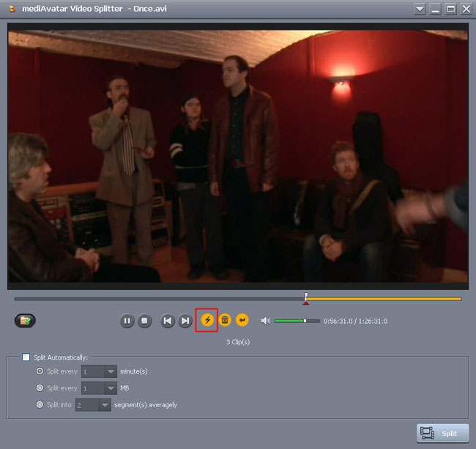
Task: Click the playback time display 0:56:31.0 / 1:26:31.0
Action: pos(355,322)
